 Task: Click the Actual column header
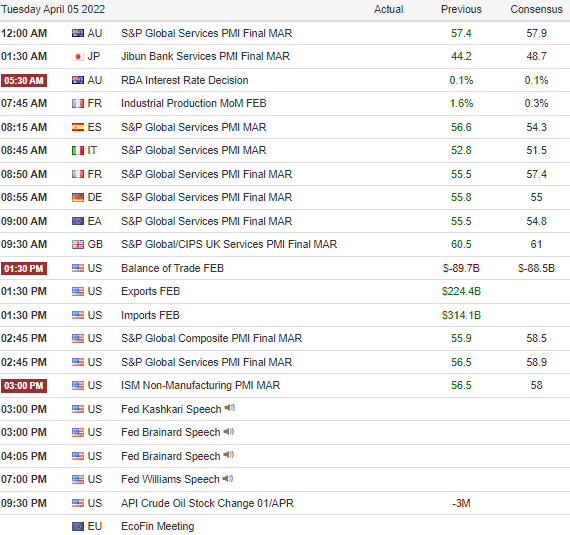(389, 9)
